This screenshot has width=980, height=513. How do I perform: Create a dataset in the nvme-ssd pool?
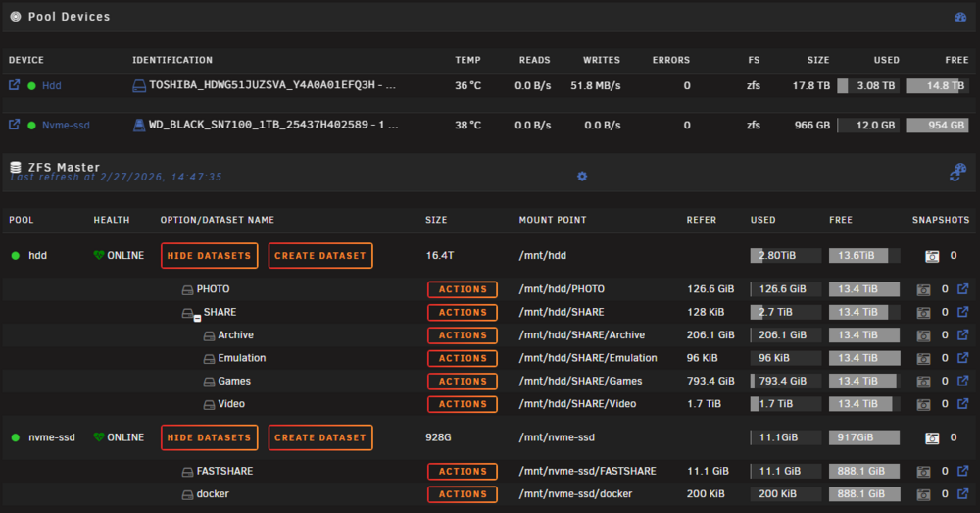pyautogui.click(x=320, y=437)
